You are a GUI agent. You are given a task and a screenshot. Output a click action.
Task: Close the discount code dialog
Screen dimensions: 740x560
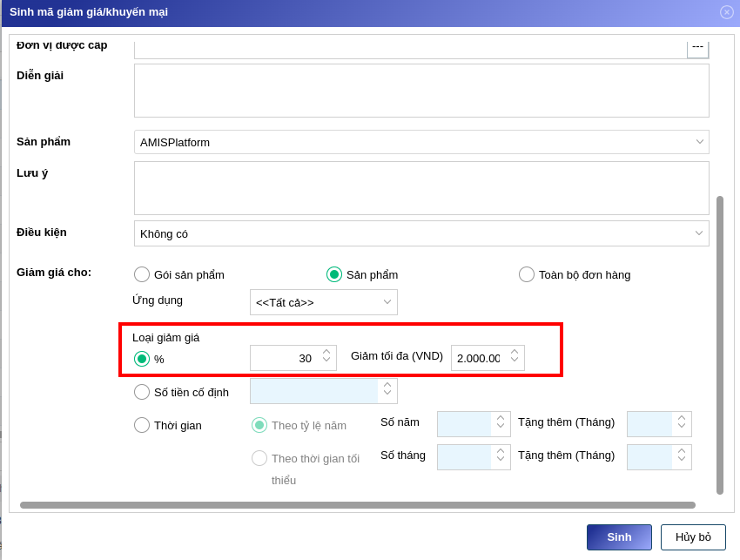coord(726,12)
